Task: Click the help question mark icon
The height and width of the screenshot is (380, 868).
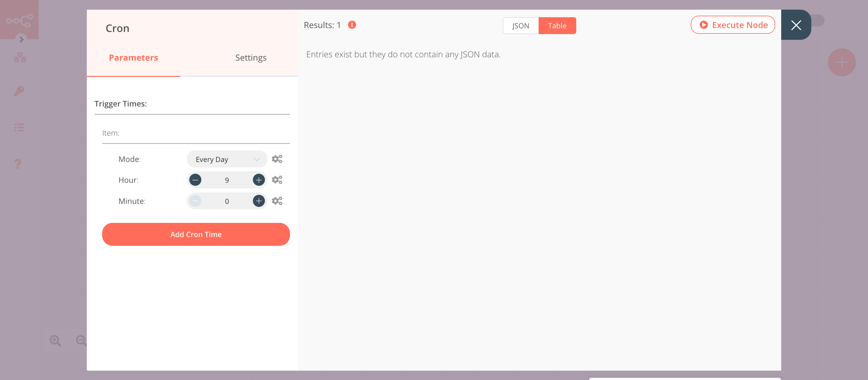Action: pyautogui.click(x=17, y=164)
